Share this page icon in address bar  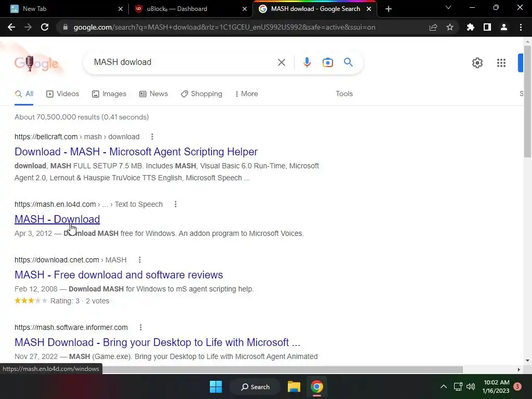[433, 27]
